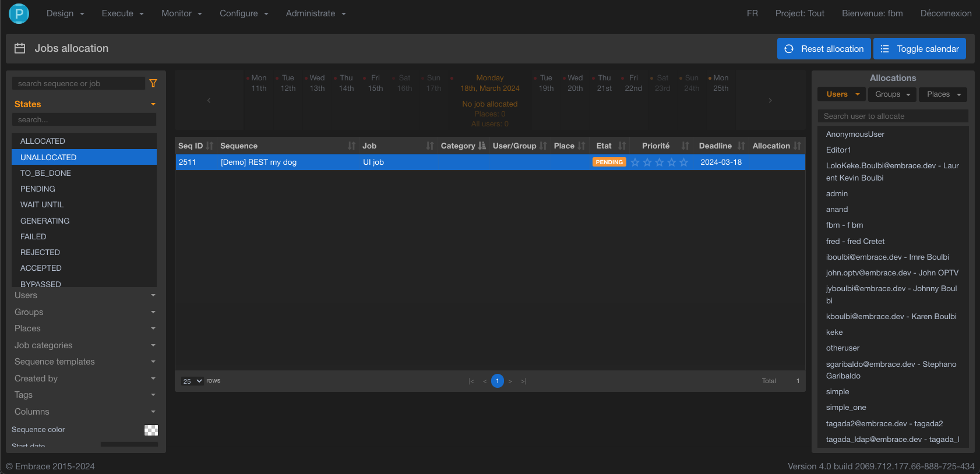
Task: Open the Monitor menu
Action: [x=182, y=13]
